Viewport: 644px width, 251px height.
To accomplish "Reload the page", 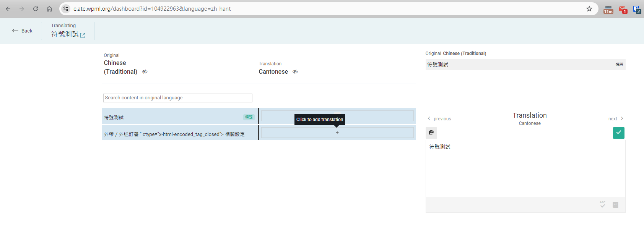I will tap(36, 9).
